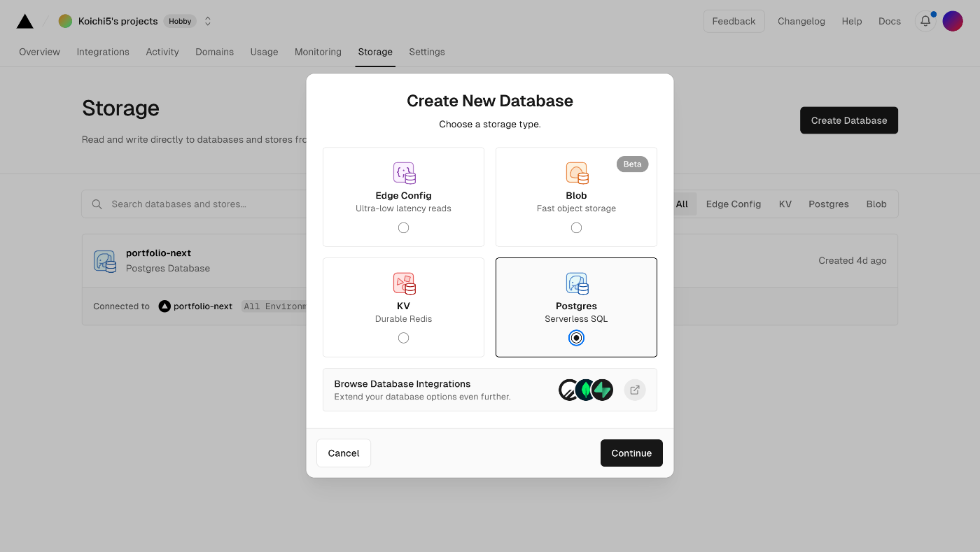Click the Vercel triangle logo
Screen dimensions: 980x552
(x=25, y=21)
